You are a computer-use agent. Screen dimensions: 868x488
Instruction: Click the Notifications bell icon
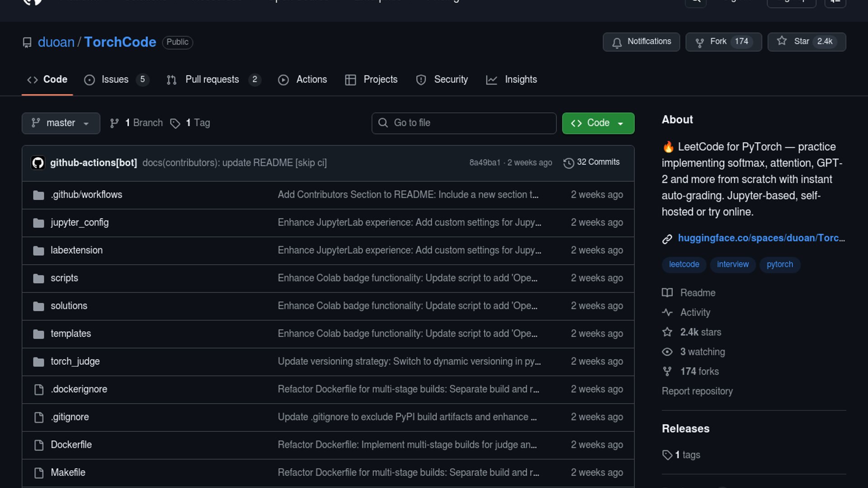(x=617, y=42)
